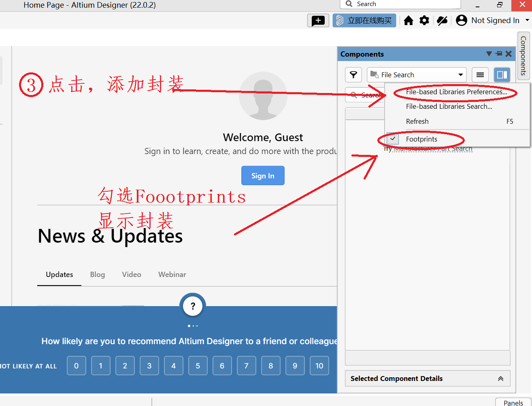
Task: Click the Refresh menu entry
Action: pos(417,121)
